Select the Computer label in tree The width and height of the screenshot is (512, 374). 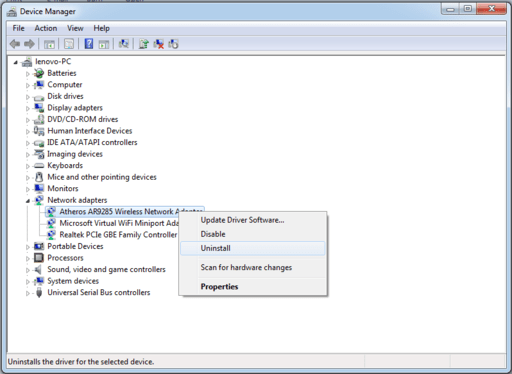65,85
